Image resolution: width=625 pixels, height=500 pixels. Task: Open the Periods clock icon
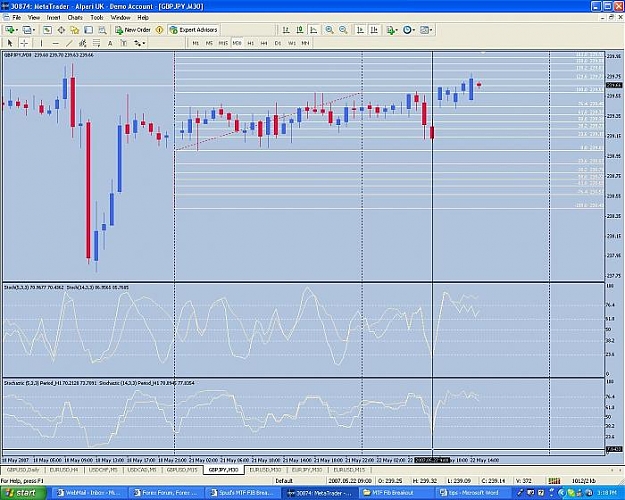click(x=407, y=30)
